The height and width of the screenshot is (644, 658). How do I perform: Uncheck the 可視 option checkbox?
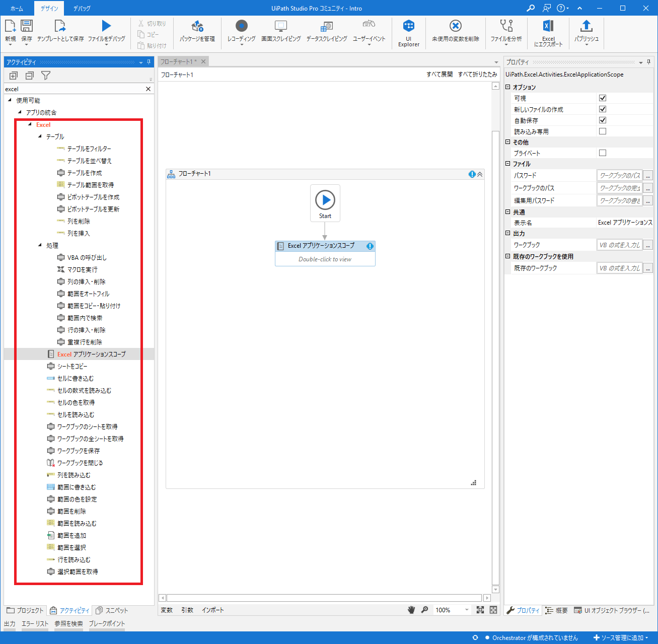(x=603, y=98)
